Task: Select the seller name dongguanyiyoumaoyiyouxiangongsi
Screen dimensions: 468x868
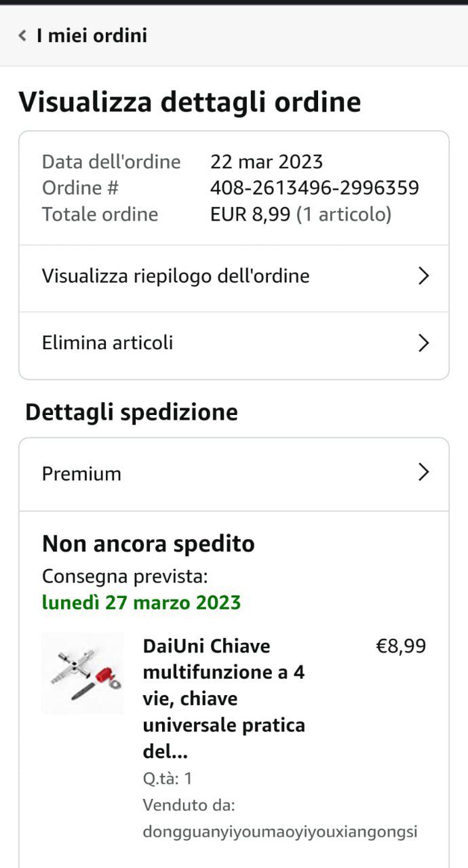Action: 280,832
